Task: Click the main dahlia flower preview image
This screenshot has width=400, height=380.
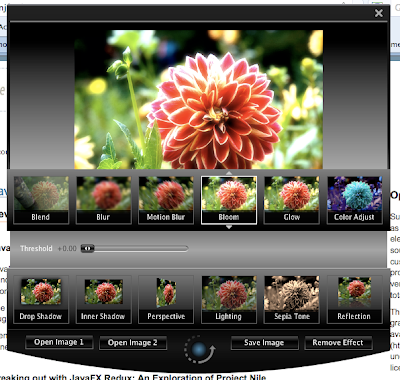Action: point(198,99)
